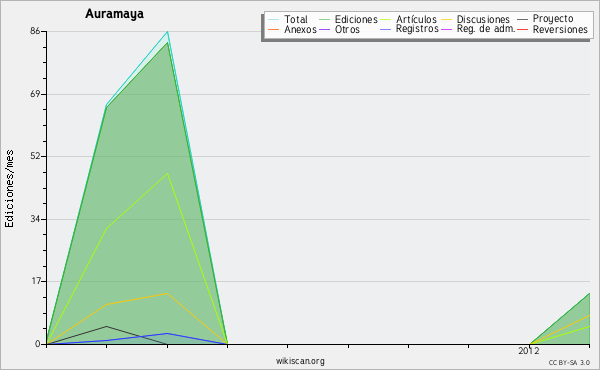Click the Discusiones legend label
The width and height of the screenshot is (600, 370).
click(483, 19)
